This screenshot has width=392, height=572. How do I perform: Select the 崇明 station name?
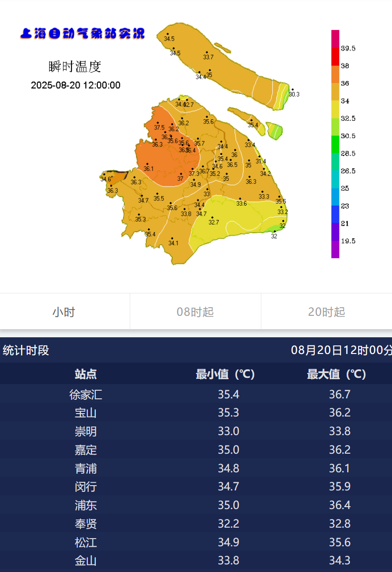[86, 431]
